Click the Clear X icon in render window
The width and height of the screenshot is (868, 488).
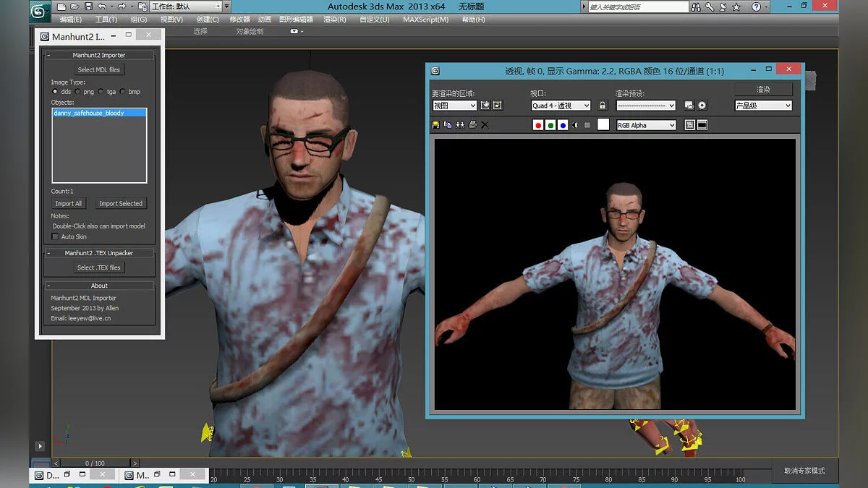tap(485, 125)
